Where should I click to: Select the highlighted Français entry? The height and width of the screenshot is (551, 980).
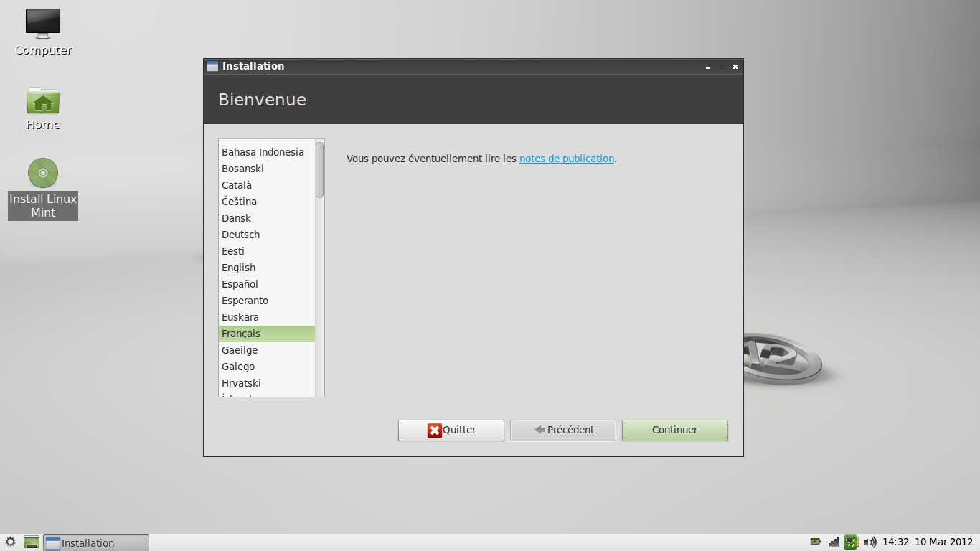pos(266,334)
